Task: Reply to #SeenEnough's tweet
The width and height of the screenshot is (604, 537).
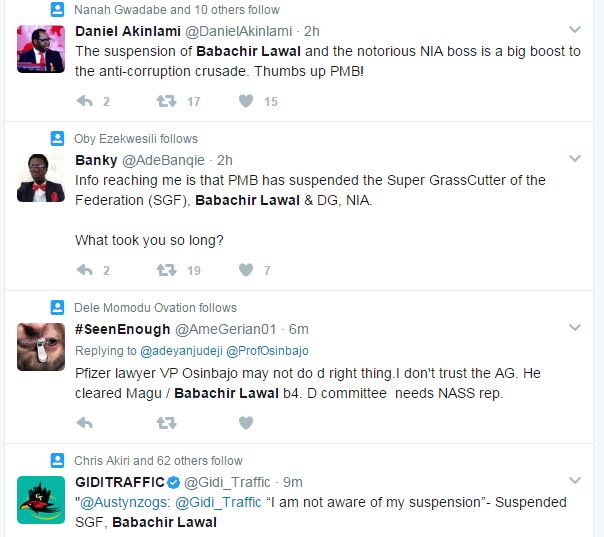Action: (85, 423)
